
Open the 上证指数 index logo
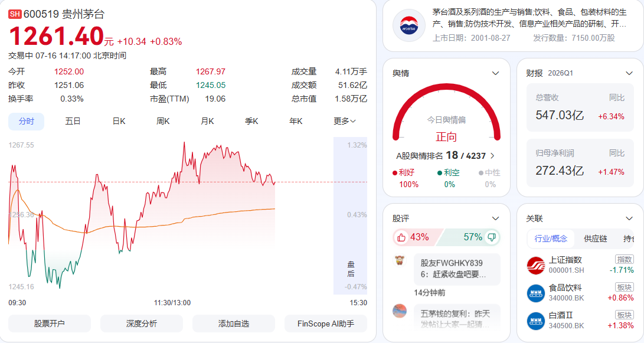pos(535,265)
